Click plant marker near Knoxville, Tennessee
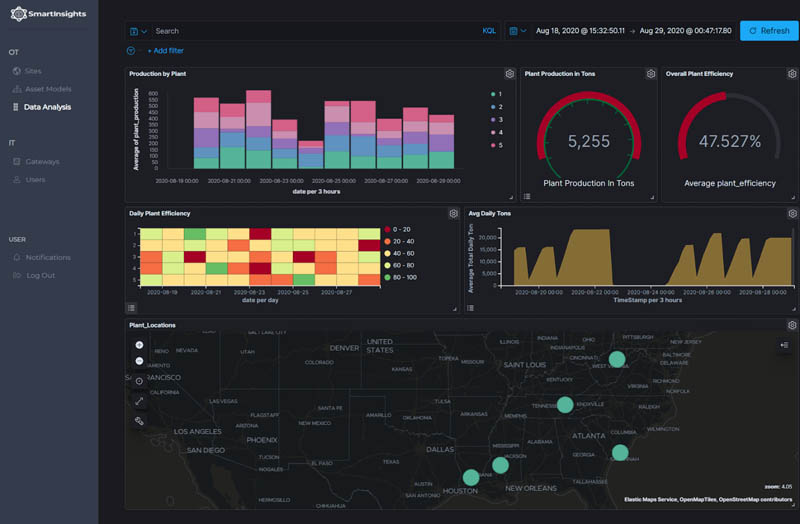This screenshot has width=800, height=524. coord(565,405)
